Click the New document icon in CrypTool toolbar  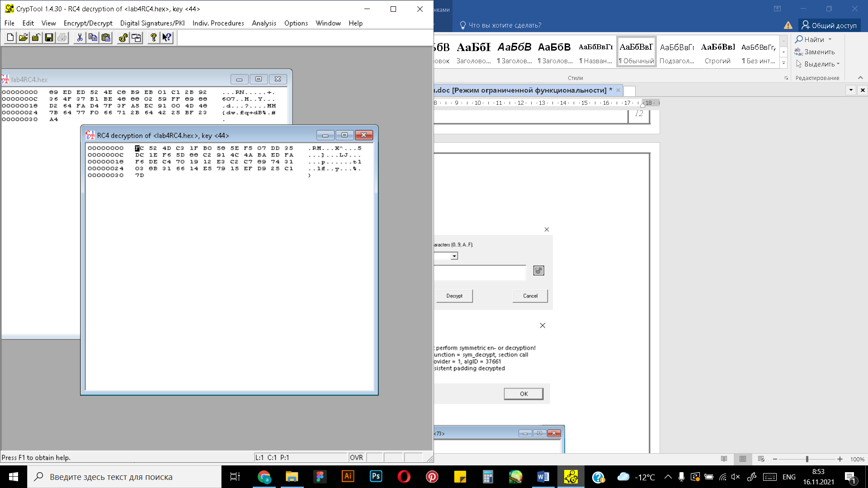10,38
